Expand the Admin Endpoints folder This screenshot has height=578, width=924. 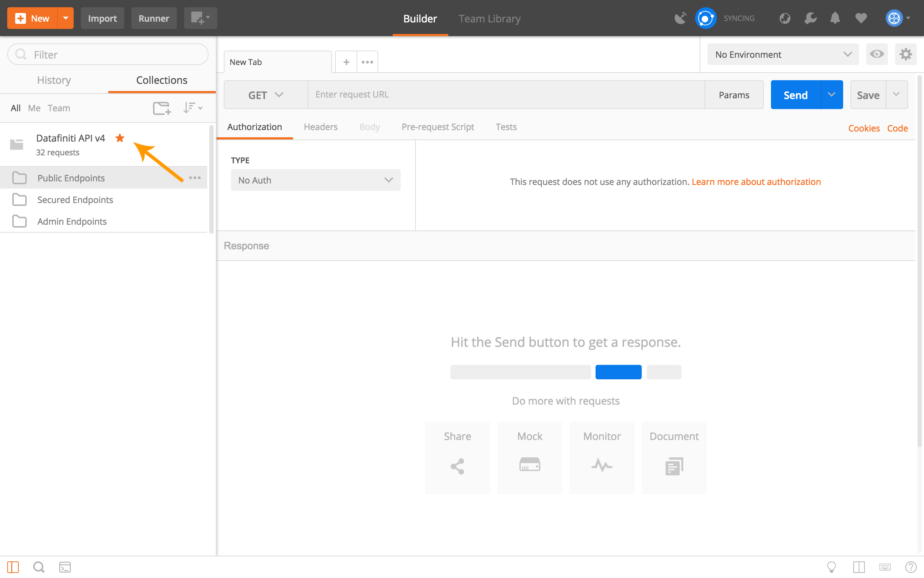pyautogui.click(x=104, y=221)
